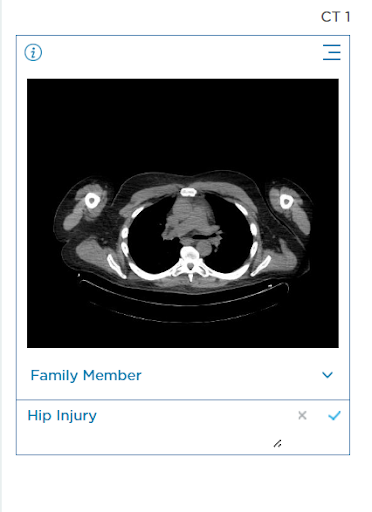Expand the Family Member chevron arrow

pos(327,375)
